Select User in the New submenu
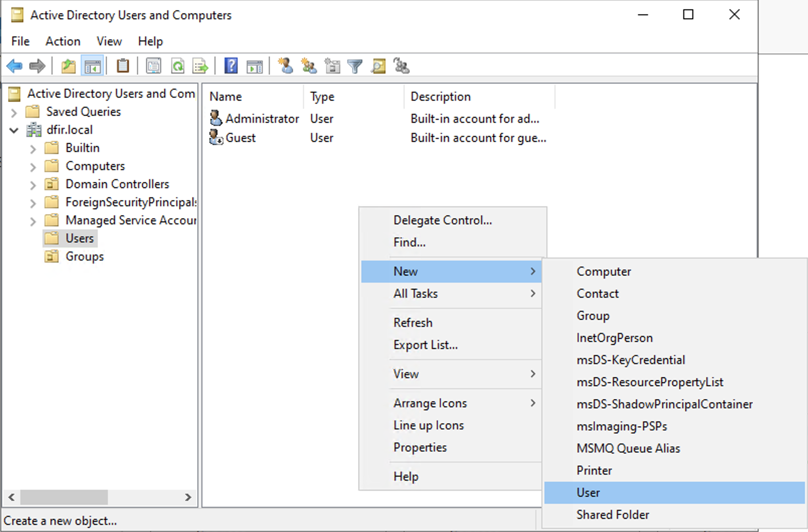Image resolution: width=808 pixels, height=532 pixels. click(588, 493)
